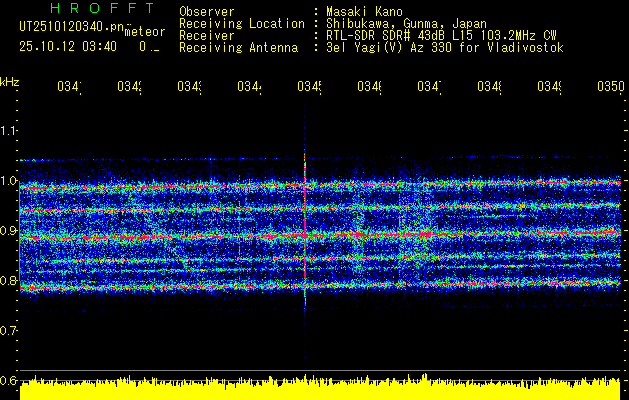Click the HROFFT title text

(103, 8)
